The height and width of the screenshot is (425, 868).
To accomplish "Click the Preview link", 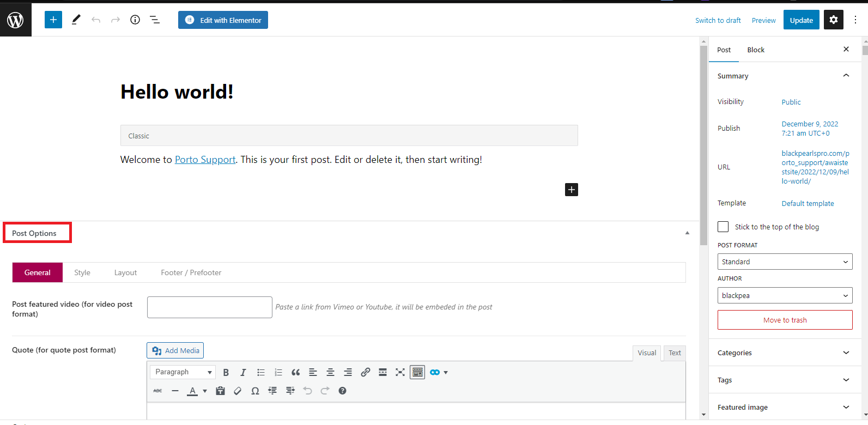I will tap(764, 20).
